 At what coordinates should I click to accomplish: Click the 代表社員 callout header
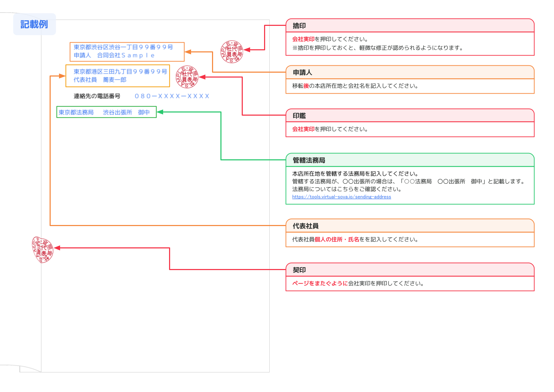(x=410, y=226)
